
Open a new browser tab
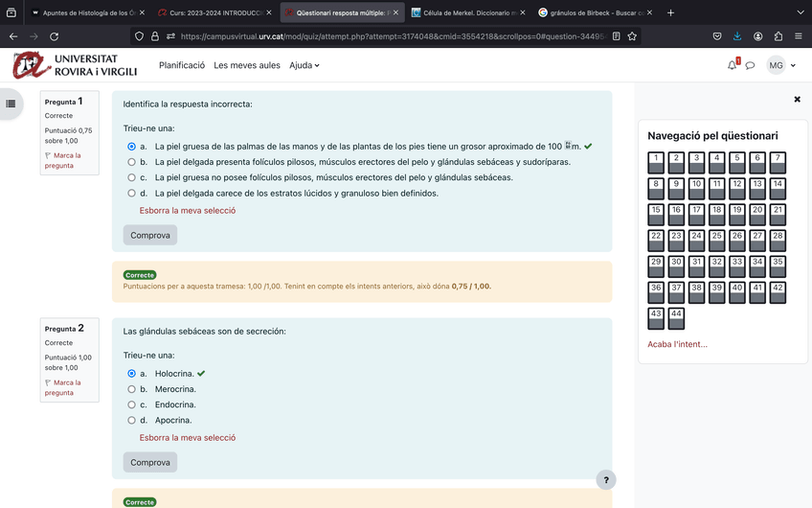670,12
